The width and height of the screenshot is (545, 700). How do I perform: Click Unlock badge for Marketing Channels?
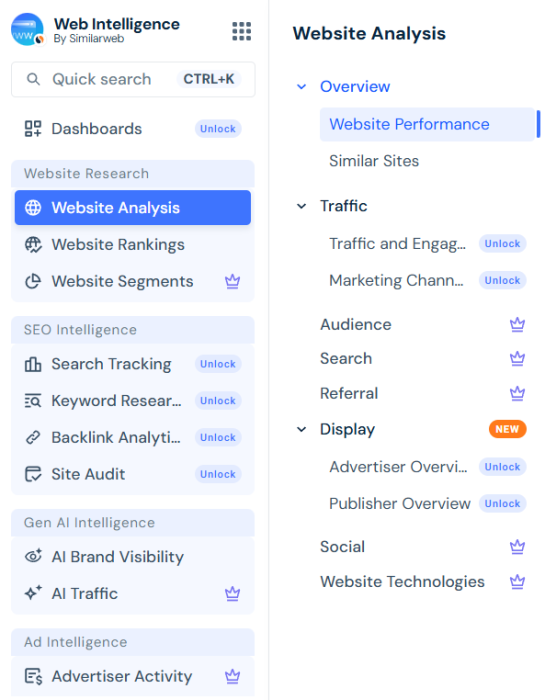503,280
